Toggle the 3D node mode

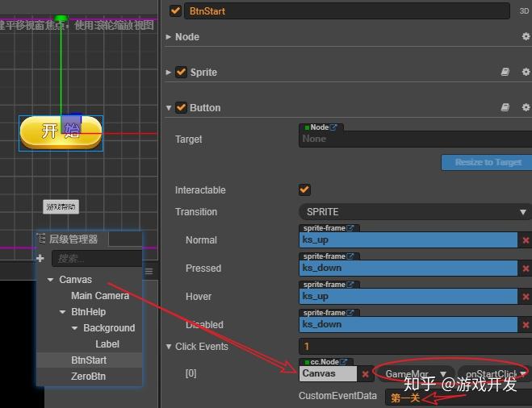pos(524,10)
